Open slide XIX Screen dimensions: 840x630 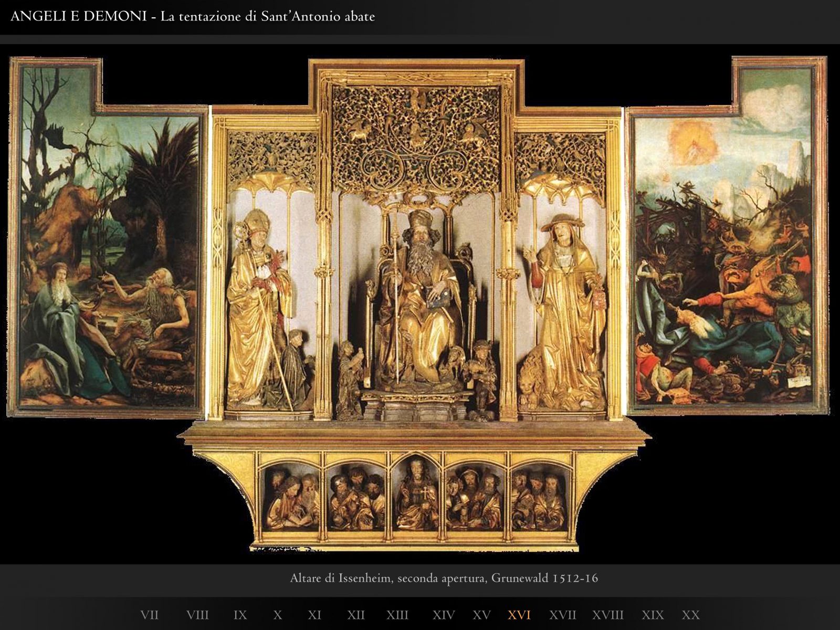pos(653,615)
